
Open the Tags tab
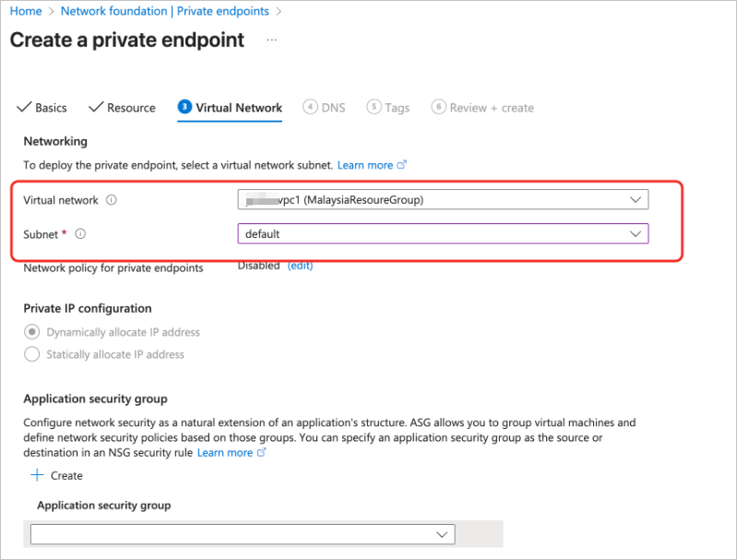pyautogui.click(x=397, y=108)
